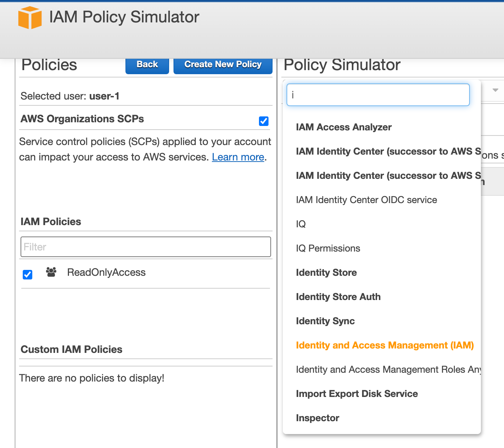Choose the Inspector service

click(x=317, y=418)
